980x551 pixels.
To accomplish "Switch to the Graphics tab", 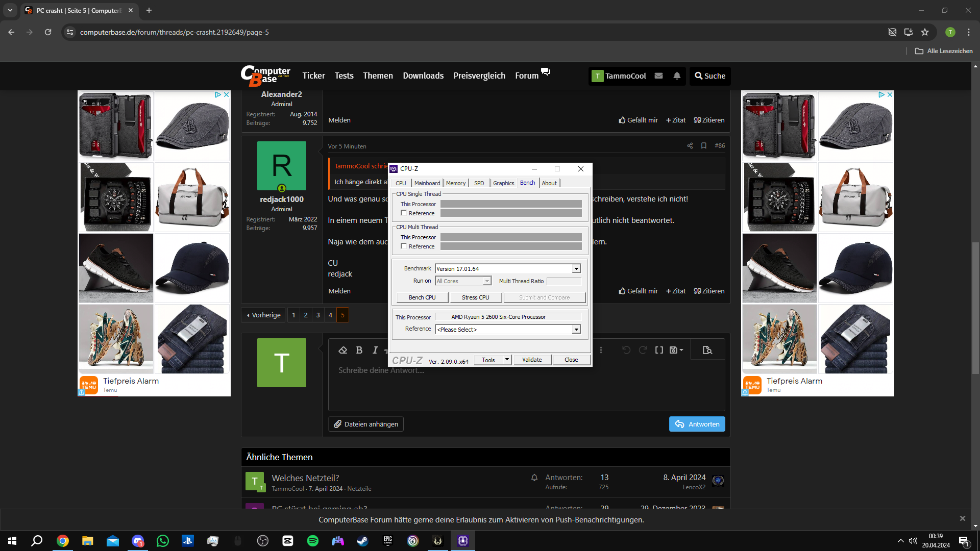I will [503, 183].
